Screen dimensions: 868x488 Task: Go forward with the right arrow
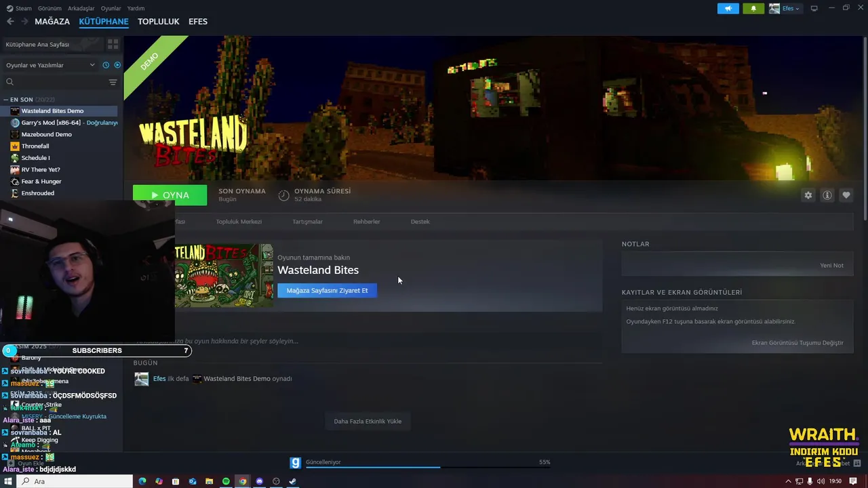[x=25, y=22]
